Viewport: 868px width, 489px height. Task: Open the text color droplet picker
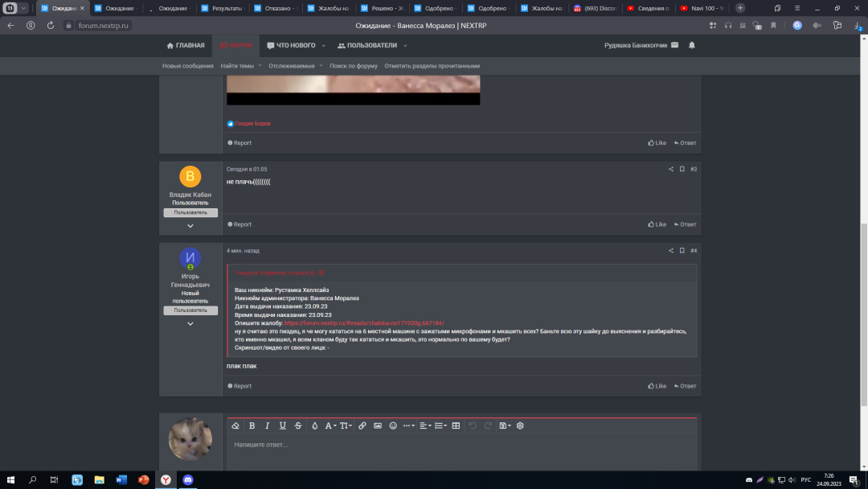click(x=314, y=425)
